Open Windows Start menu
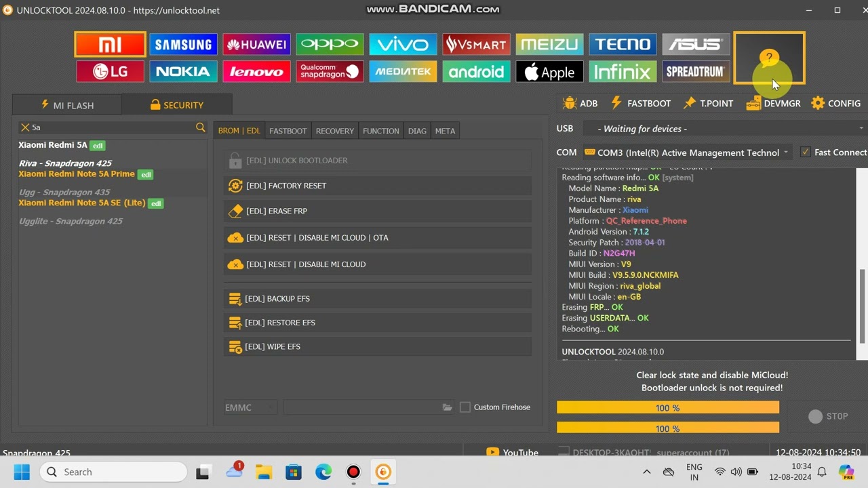This screenshot has width=868, height=488. click(x=22, y=472)
